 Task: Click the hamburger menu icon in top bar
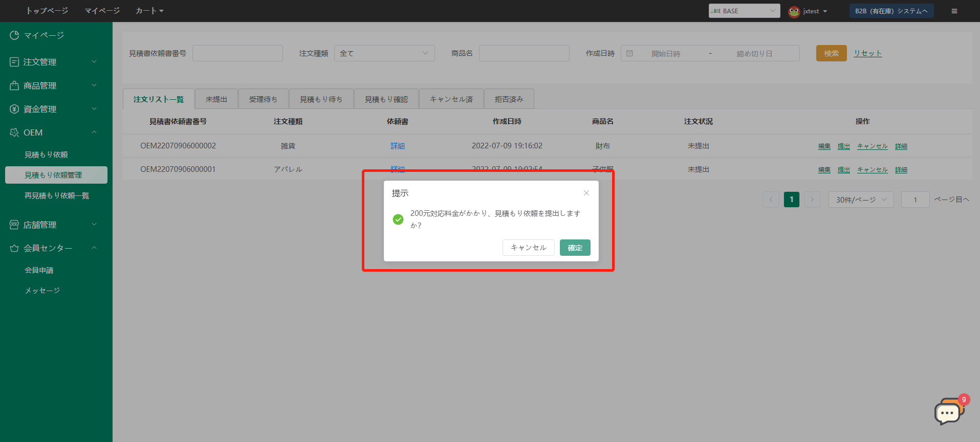(x=954, y=11)
